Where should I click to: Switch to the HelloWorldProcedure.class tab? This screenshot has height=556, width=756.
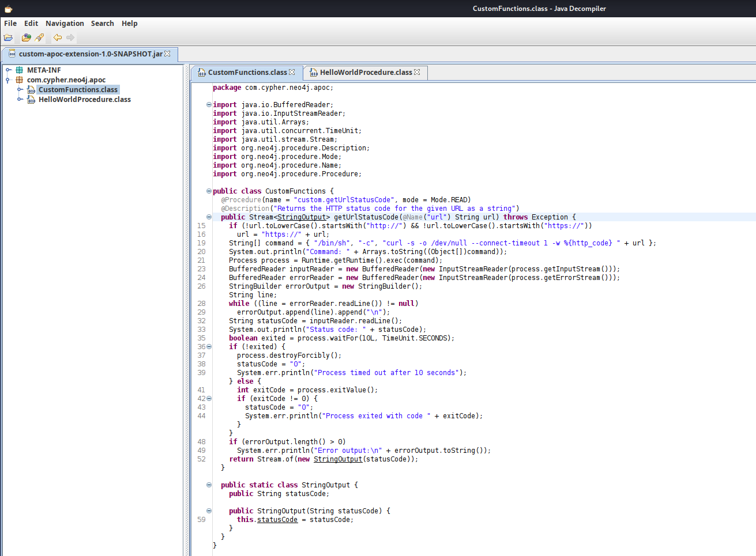pos(366,73)
